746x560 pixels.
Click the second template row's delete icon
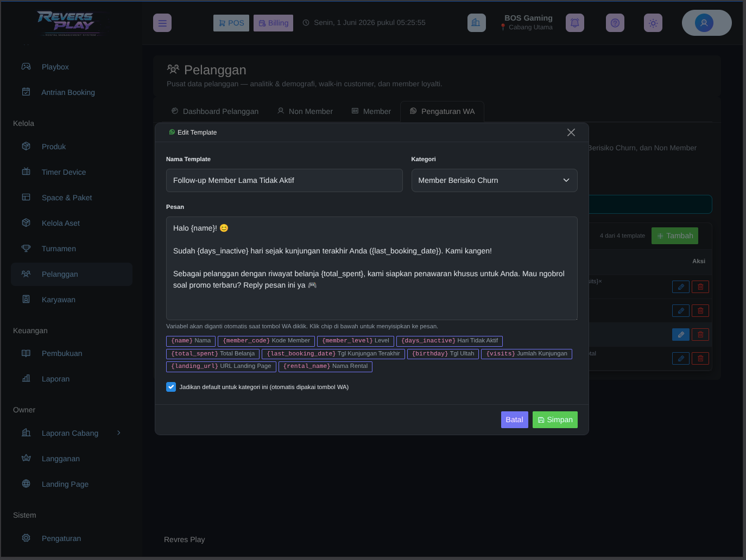(x=700, y=310)
